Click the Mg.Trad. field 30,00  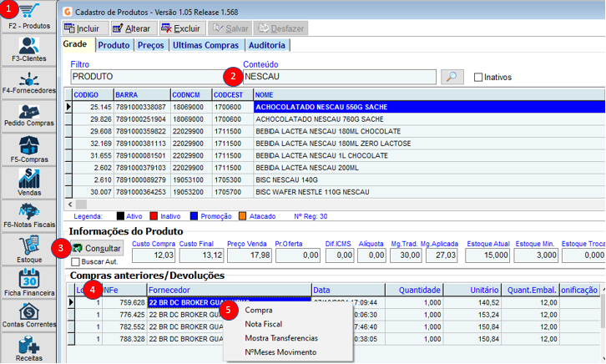tap(406, 255)
